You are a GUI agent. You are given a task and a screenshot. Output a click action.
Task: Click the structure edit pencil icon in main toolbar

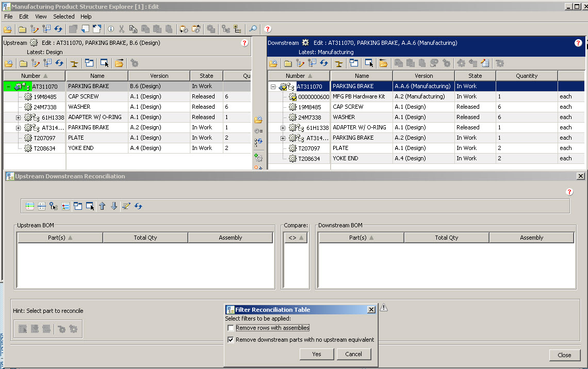click(35, 29)
